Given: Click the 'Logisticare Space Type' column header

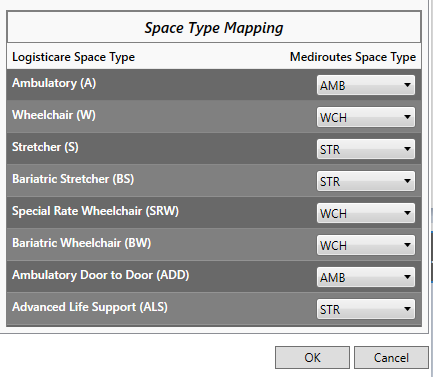Looking at the screenshot, I should tap(73, 57).
